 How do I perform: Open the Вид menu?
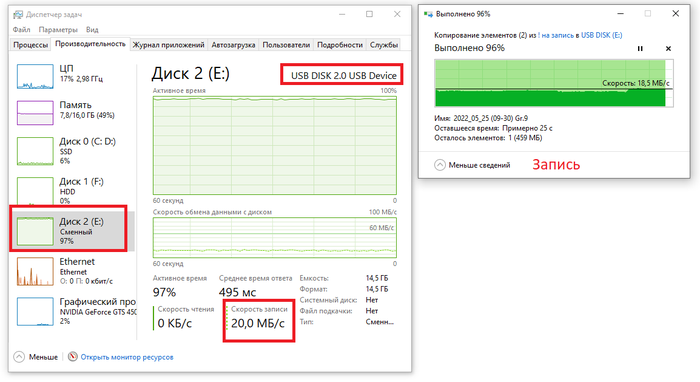pyautogui.click(x=92, y=29)
